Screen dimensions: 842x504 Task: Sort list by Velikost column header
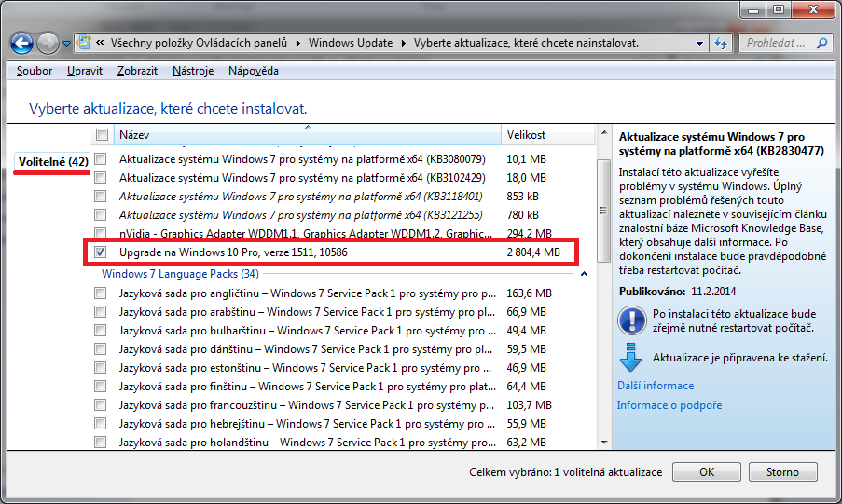pos(526,135)
